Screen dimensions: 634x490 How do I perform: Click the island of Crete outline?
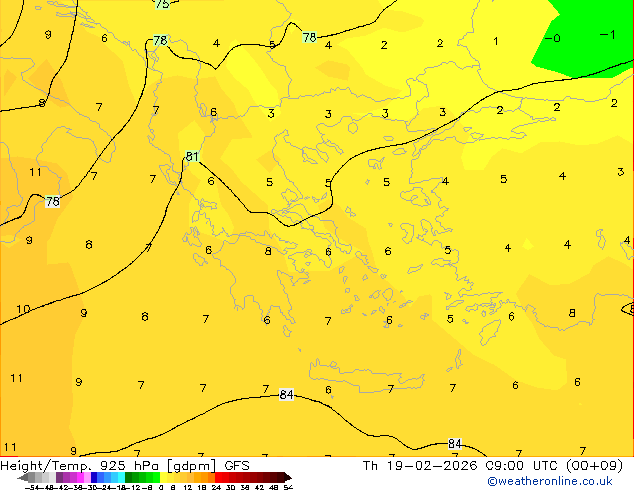[366, 377]
